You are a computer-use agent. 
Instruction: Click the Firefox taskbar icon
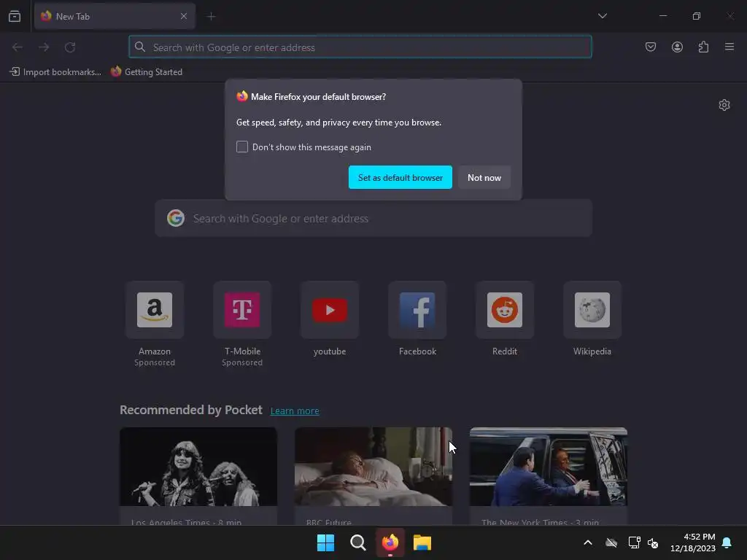[x=390, y=542]
